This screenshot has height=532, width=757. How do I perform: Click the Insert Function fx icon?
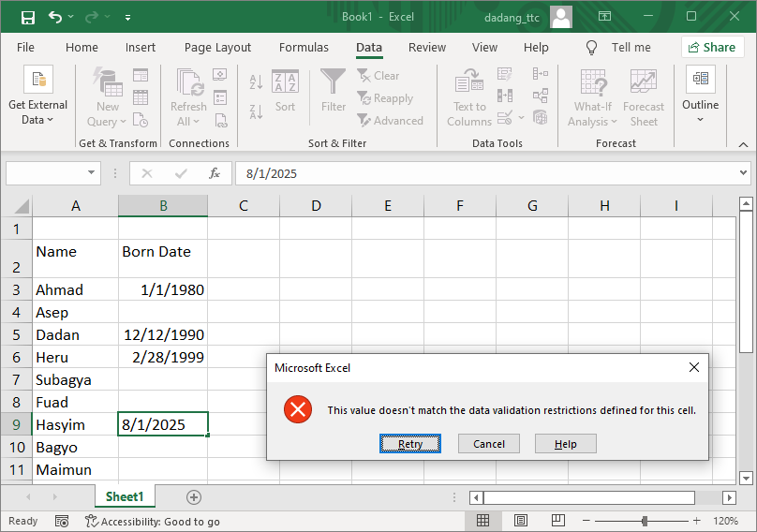pyautogui.click(x=215, y=173)
